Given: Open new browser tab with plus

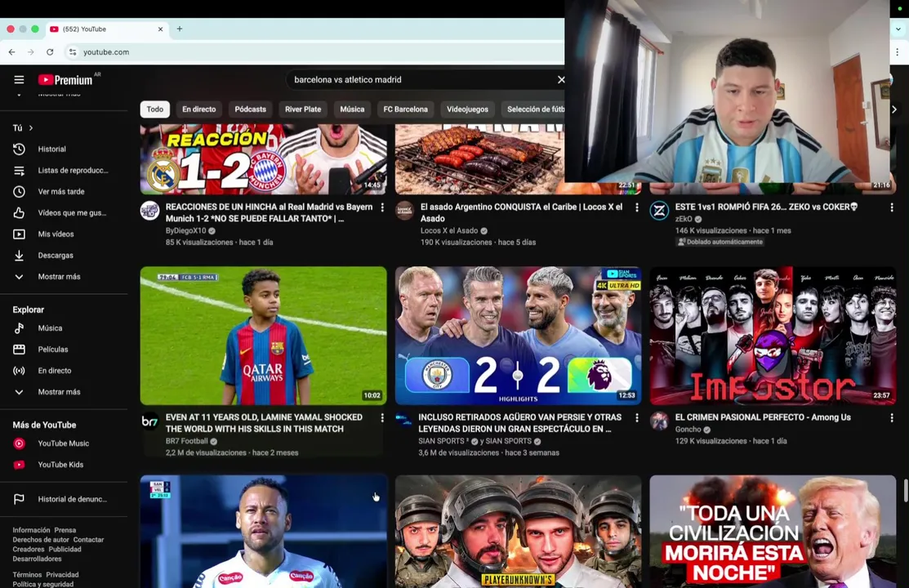Looking at the screenshot, I should [x=180, y=29].
